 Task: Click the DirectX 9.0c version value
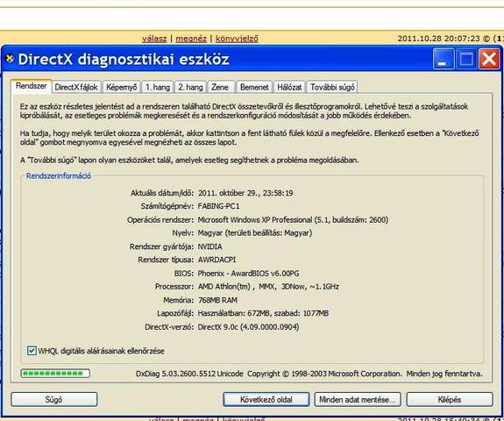(x=248, y=327)
